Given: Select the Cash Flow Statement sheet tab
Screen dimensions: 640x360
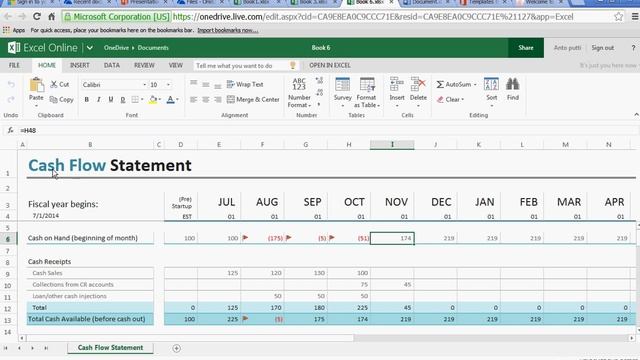Looking at the screenshot, I should (110, 348).
